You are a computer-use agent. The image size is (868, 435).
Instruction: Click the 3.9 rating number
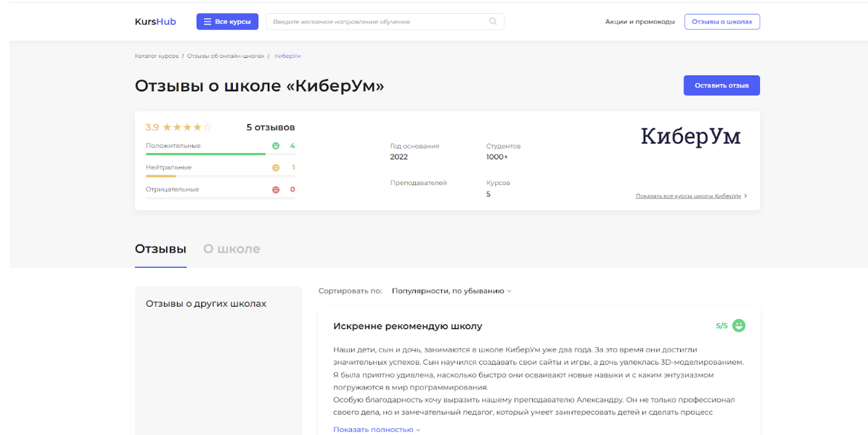coord(152,128)
